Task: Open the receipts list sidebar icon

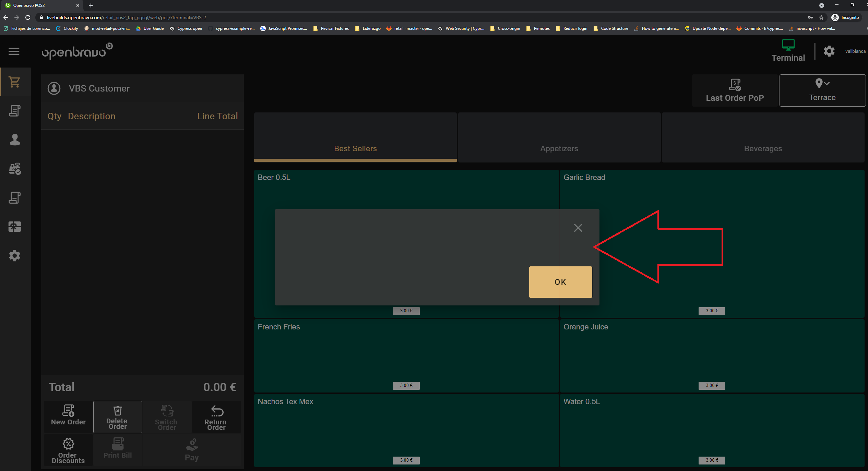Action: (15, 111)
